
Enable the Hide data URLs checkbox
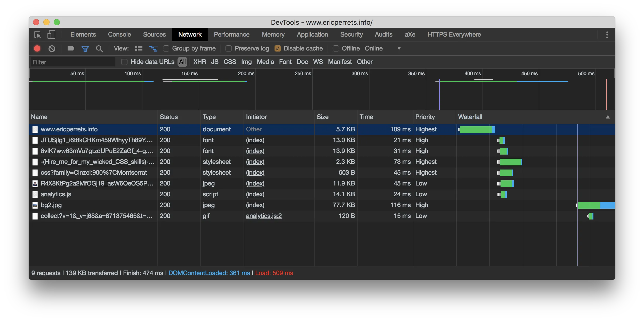124,62
